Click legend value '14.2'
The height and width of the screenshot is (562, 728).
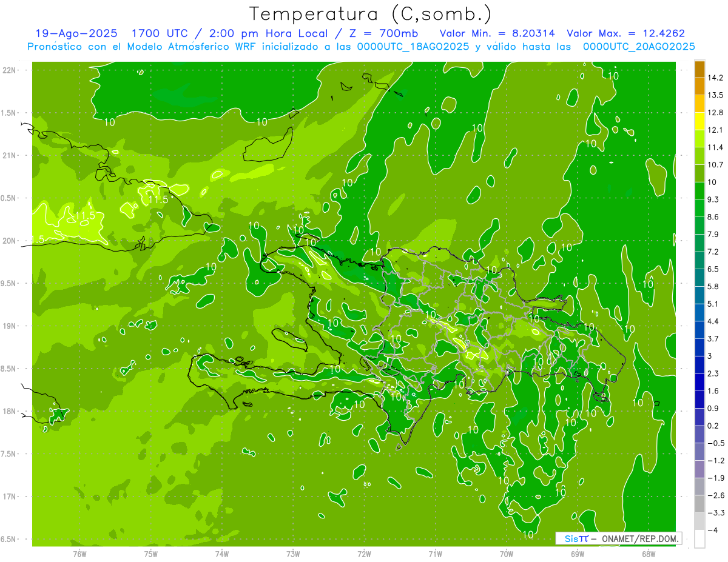715,78
